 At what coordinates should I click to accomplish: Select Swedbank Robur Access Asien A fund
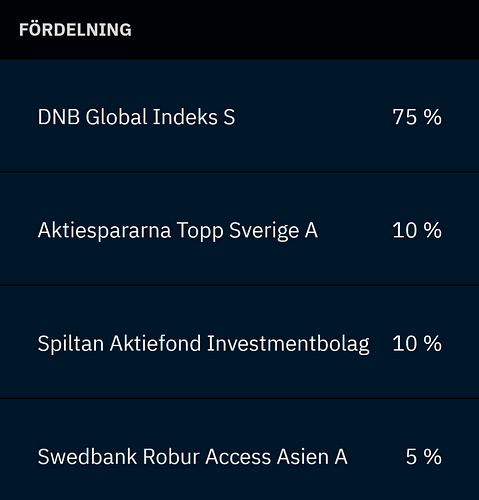[192, 456]
